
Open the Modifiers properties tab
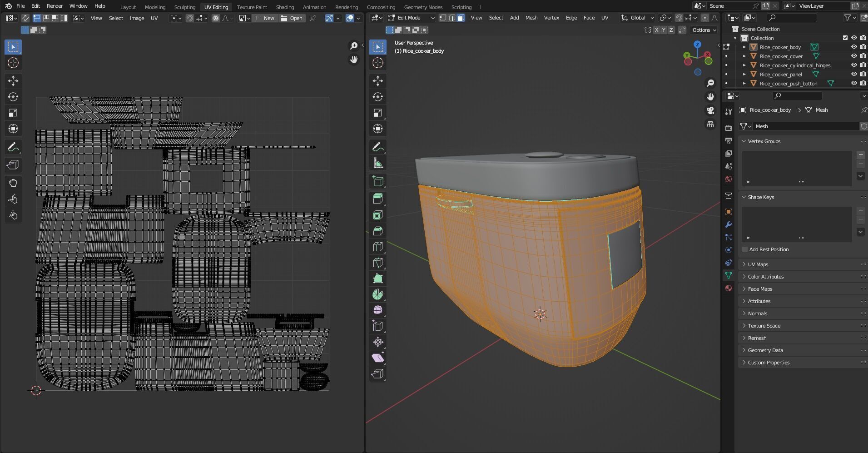[729, 224]
